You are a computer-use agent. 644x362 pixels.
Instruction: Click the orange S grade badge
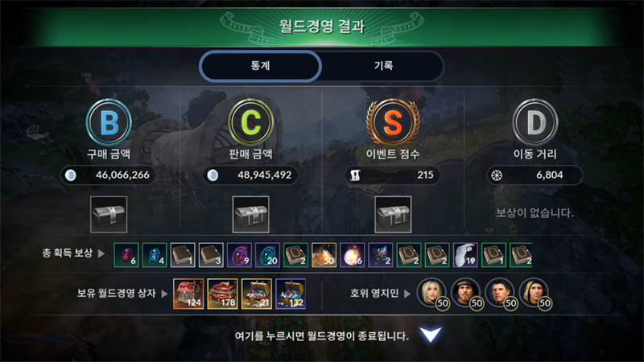point(393,122)
